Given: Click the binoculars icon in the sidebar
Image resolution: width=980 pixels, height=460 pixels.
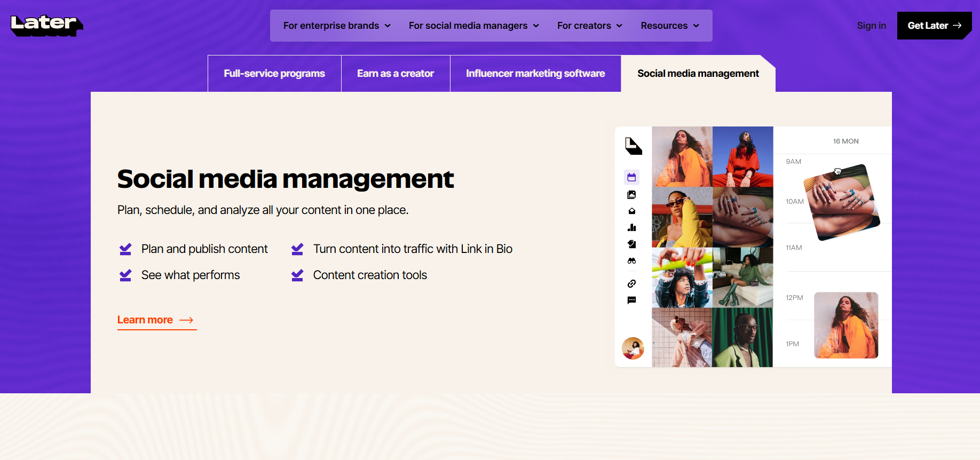Looking at the screenshot, I should [631, 261].
